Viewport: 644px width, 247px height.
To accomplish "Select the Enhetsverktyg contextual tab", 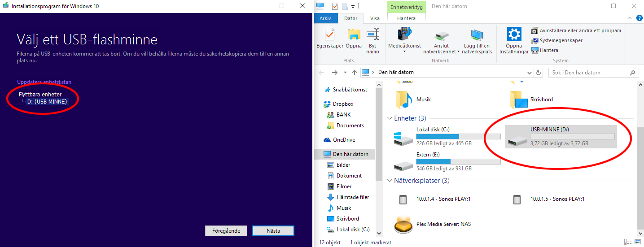I will coord(406,7).
